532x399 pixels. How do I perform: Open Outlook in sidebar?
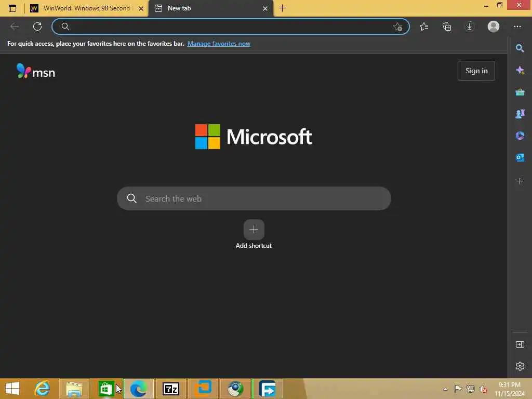coord(520,157)
